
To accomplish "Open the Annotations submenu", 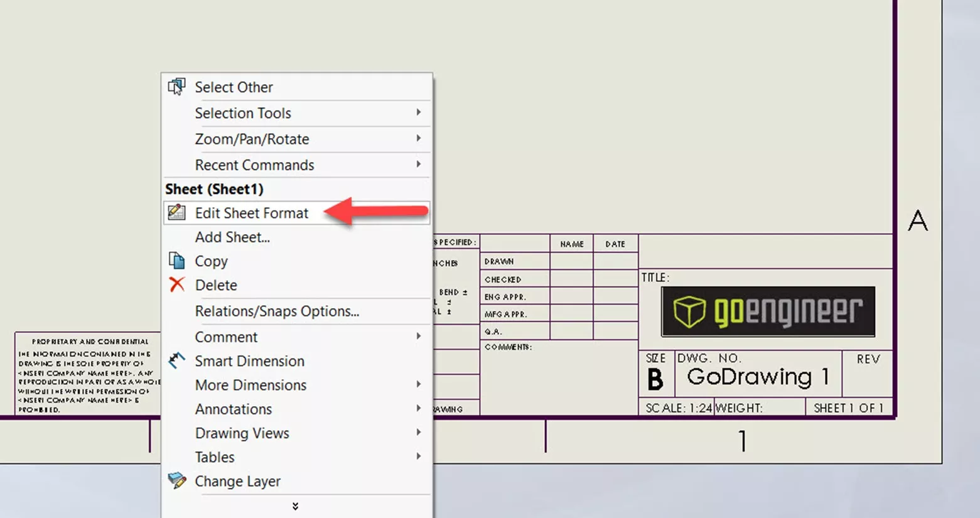I will pos(233,409).
